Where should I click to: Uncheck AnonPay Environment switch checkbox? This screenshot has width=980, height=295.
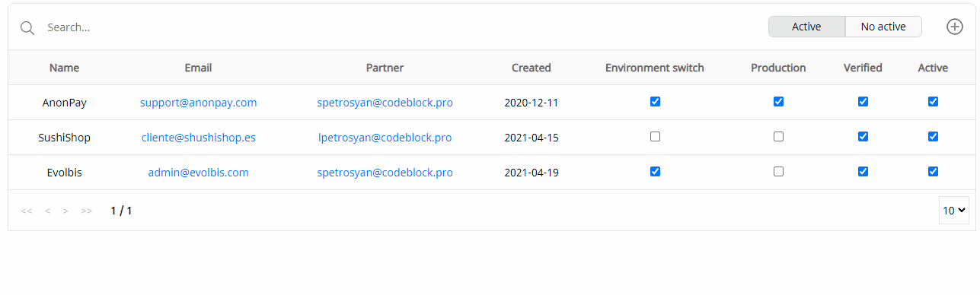655,102
